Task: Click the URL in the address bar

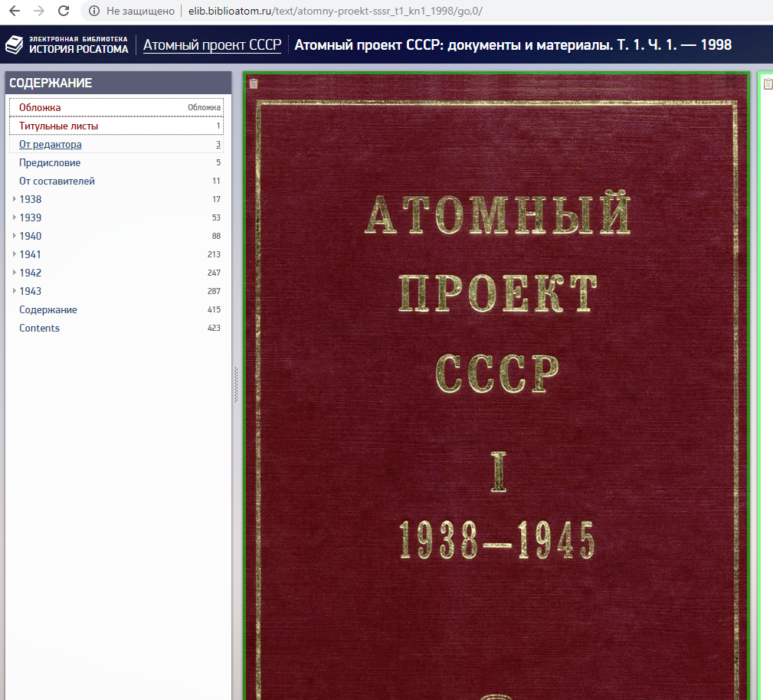Action: coord(336,11)
